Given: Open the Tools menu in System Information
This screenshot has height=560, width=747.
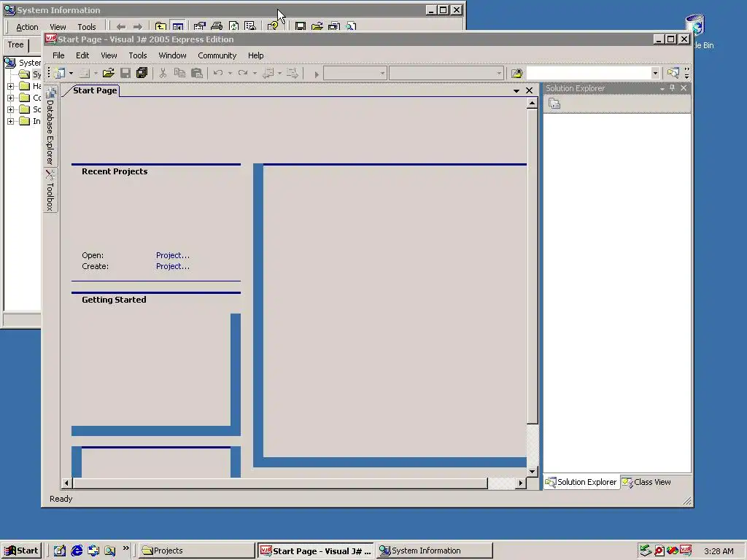Looking at the screenshot, I should pos(87,27).
